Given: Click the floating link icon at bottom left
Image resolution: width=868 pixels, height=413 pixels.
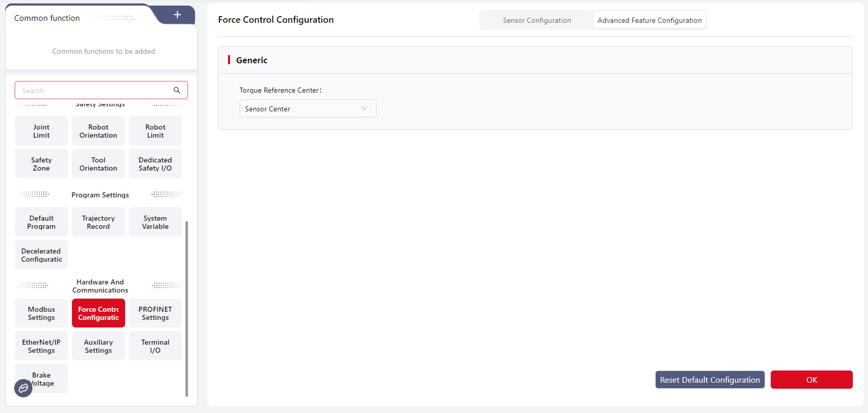Looking at the screenshot, I should tap(23, 388).
